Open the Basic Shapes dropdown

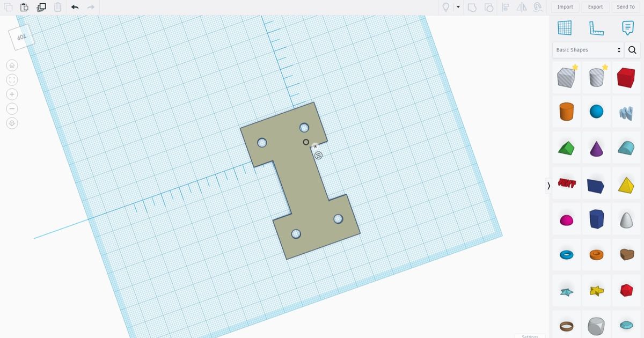pyautogui.click(x=587, y=49)
